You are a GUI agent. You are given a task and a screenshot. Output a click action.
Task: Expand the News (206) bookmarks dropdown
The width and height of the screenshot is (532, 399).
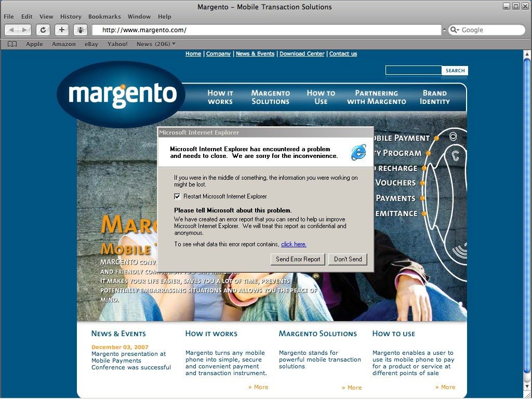[156, 44]
